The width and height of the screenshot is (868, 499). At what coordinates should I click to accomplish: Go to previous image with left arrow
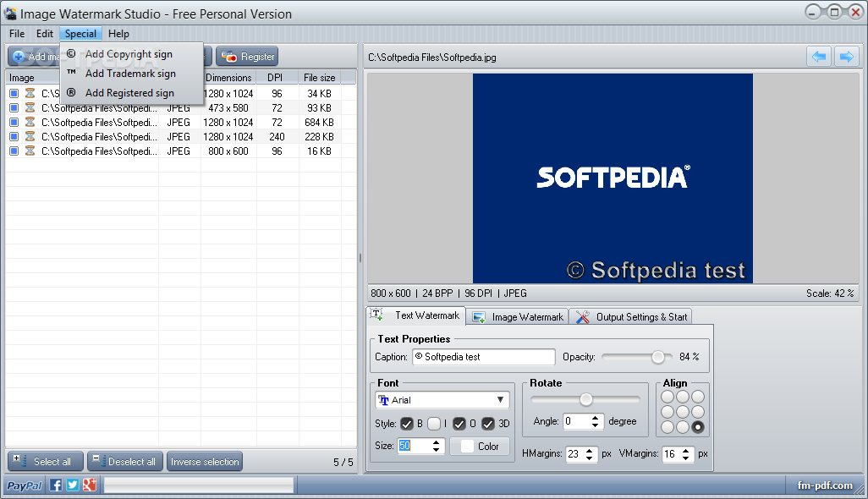pyautogui.click(x=819, y=57)
